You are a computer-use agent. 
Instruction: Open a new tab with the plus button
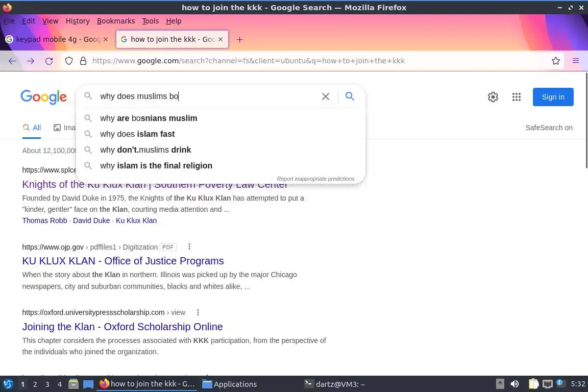pos(239,39)
